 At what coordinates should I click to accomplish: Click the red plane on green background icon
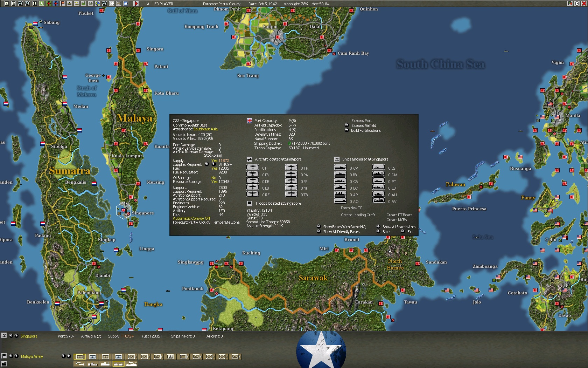point(48,4)
